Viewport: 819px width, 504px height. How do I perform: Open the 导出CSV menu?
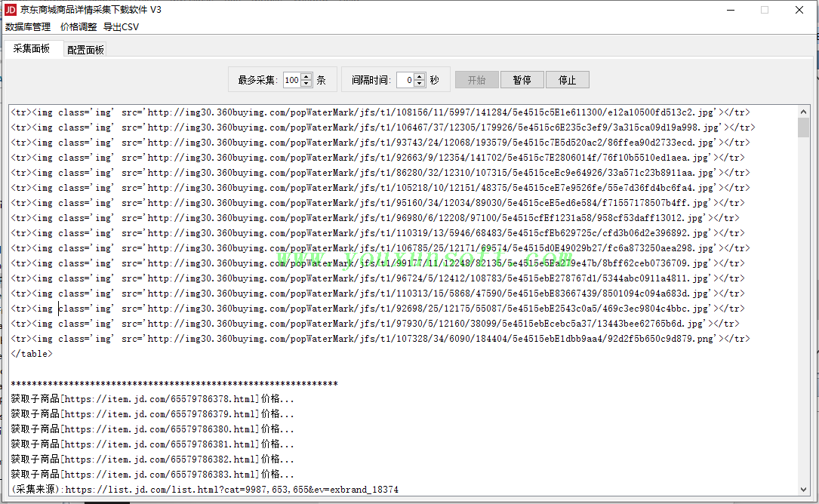pyautogui.click(x=122, y=26)
